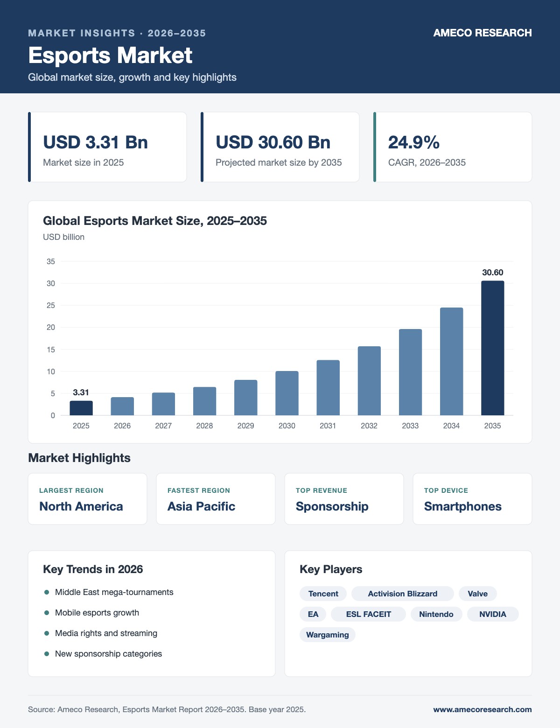
Task: Click the 2031 bar in the chart
Action: click(328, 388)
